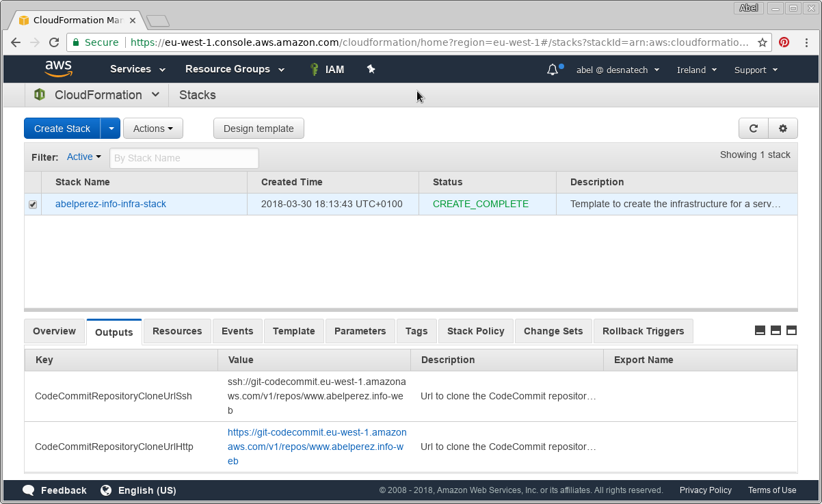Toggle the abelperez-info-infra-stack checkbox

pyautogui.click(x=33, y=204)
